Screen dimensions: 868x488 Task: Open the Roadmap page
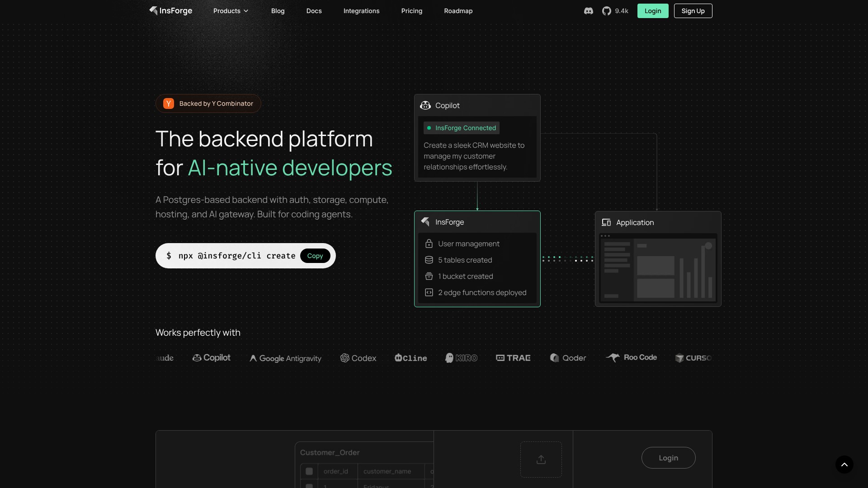tap(458, 11)
